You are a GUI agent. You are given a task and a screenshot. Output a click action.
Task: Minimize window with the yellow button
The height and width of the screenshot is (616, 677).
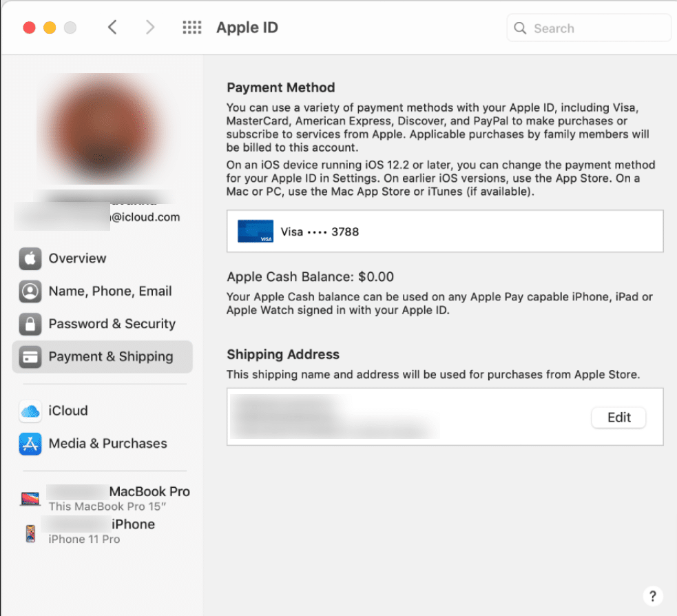point(50,28)
